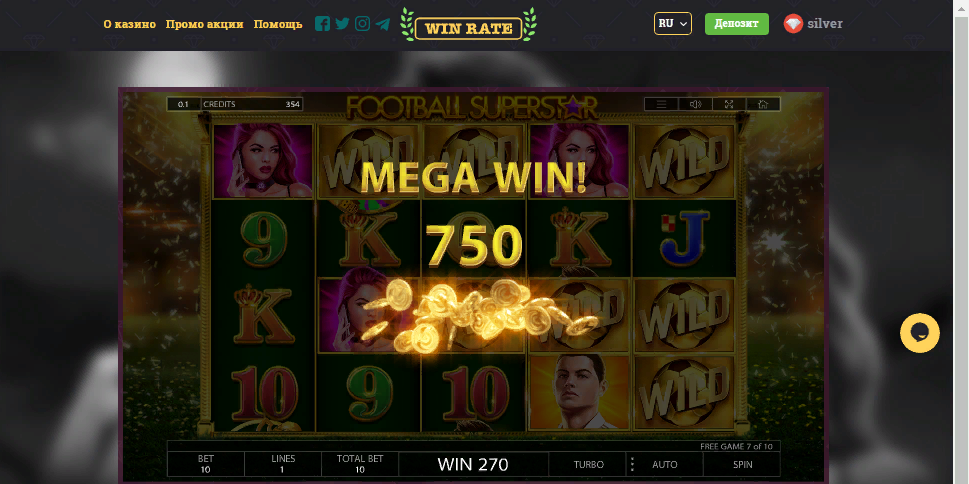Open the Telegram social icon
This screenshot has width=969, height=484.
coord(383,24)
